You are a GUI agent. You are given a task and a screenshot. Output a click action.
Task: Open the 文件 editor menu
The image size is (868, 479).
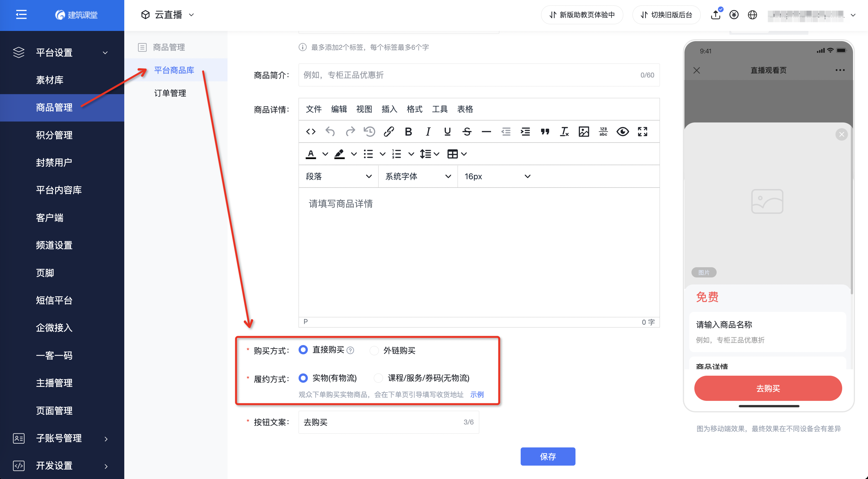(314, 109)
